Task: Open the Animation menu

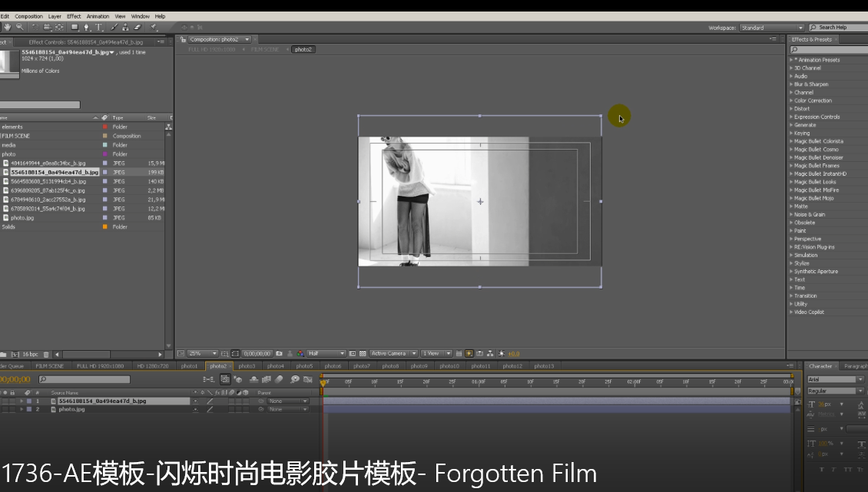Action: (98, 17)
